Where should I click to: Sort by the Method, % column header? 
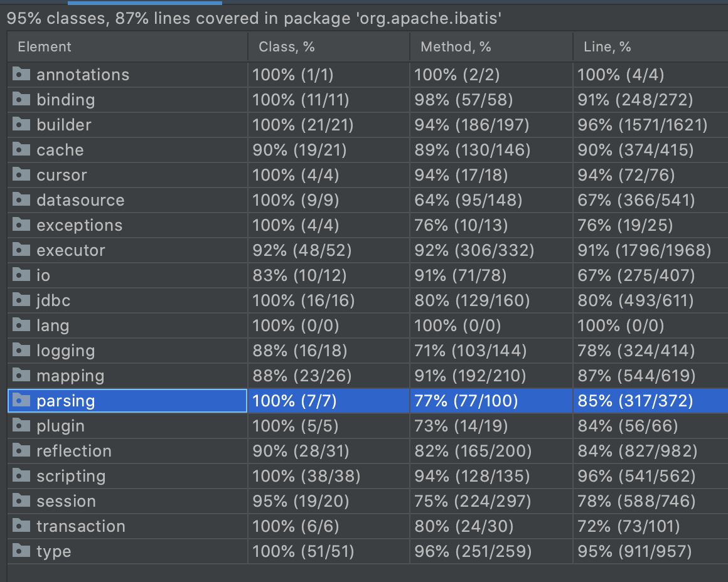(x=456, y=47)
